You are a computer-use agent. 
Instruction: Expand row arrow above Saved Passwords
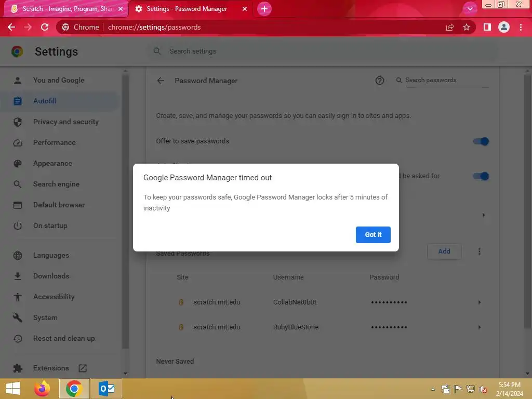(x=484, y=215)
